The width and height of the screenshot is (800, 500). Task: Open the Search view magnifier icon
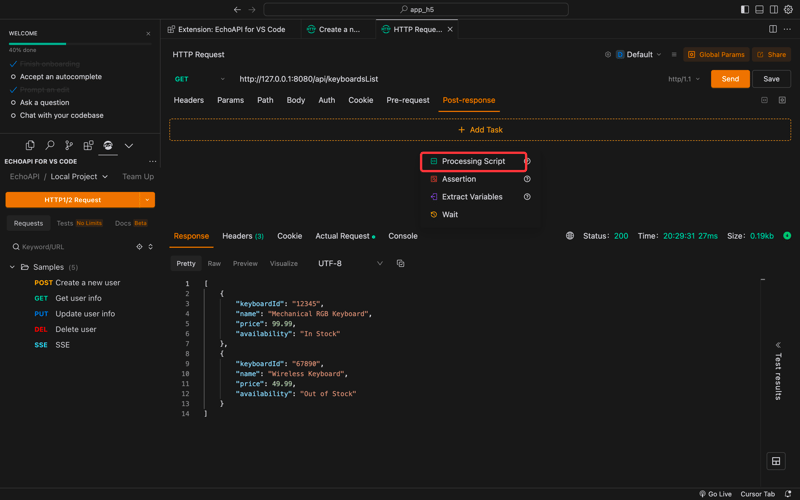[x=49, y=146]
